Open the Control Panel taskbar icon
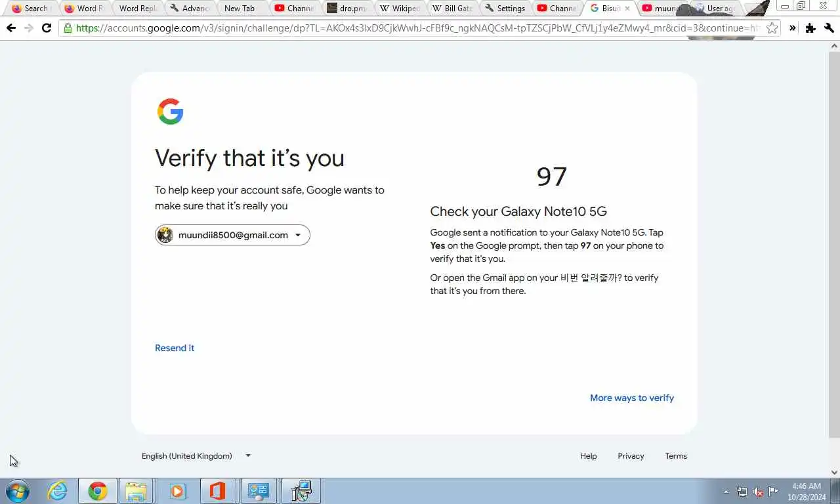840x504 pixels. (x=259, y=491)
